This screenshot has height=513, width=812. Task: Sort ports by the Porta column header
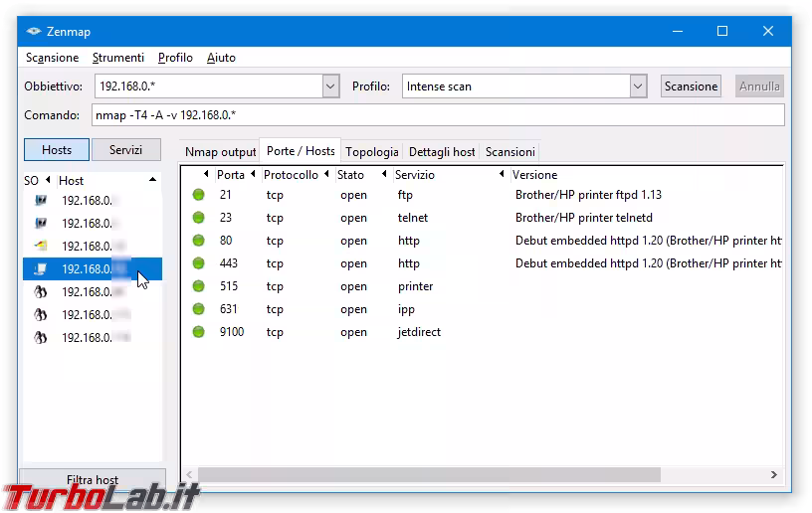(231, 175)
